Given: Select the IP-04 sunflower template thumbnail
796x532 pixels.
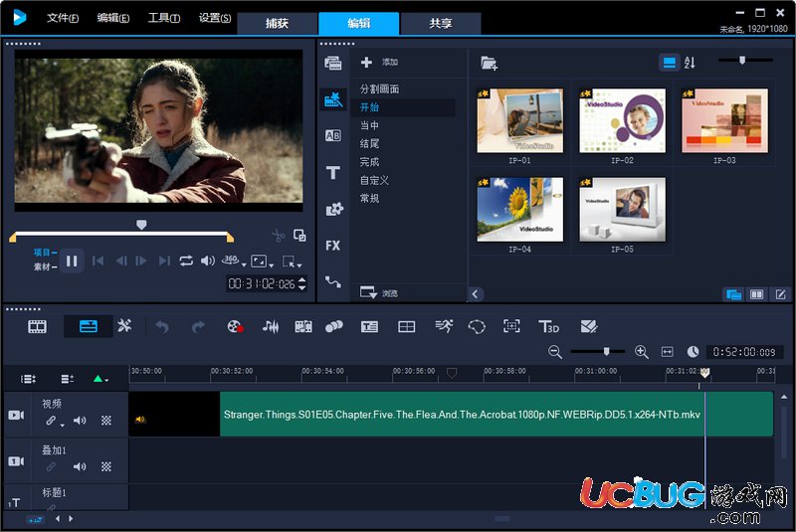Looking at the screenshot, I should pyautogui.click(x=519, y=210).
